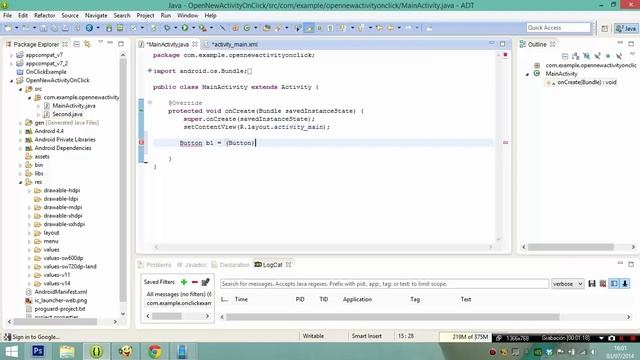The height and width of the screenshot is (360, 640).
Task: Collapse the res folder
Action: click(20, 182)
